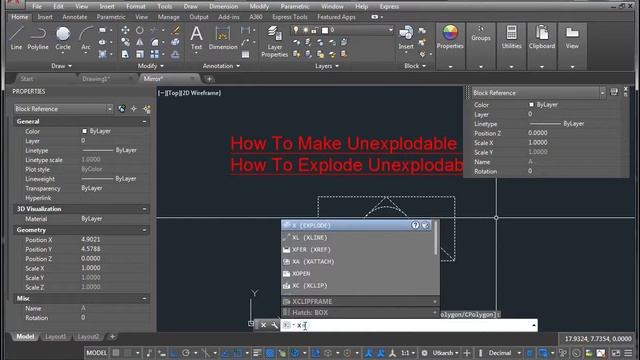Image resolution: width=640 pixels, height=360 pixels.
Task: Select the Dimension tool
Action: tap(223, 38)
